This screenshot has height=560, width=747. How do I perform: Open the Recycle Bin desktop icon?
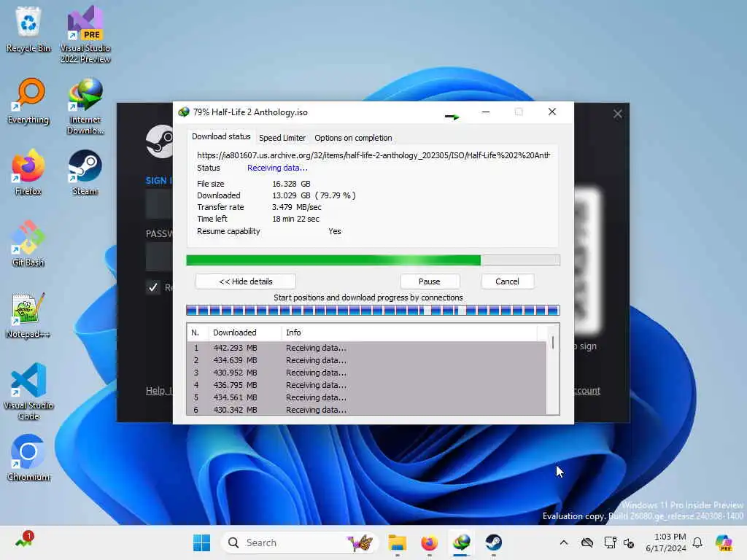(28, 29)
